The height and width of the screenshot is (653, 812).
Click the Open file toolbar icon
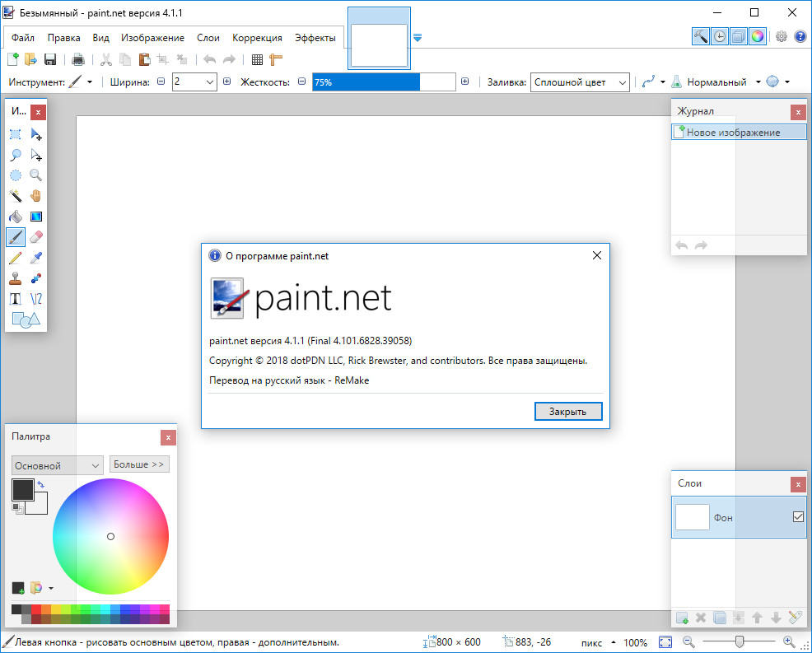point(31,59)
